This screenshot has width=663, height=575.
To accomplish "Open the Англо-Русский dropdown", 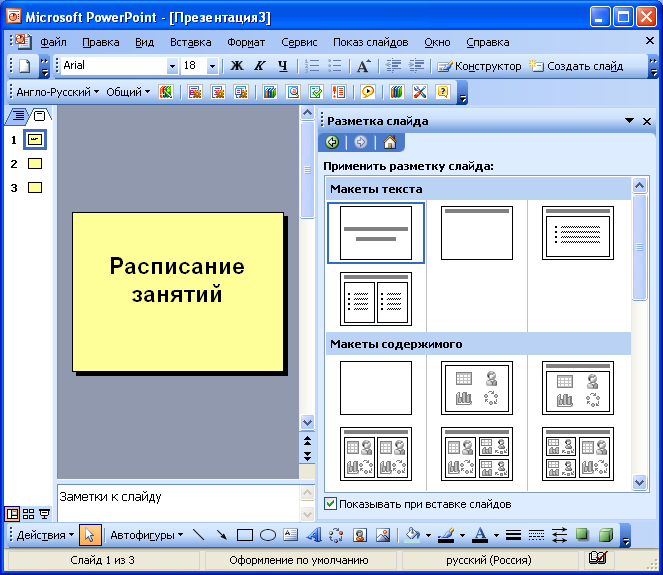I will coord(58,92).
